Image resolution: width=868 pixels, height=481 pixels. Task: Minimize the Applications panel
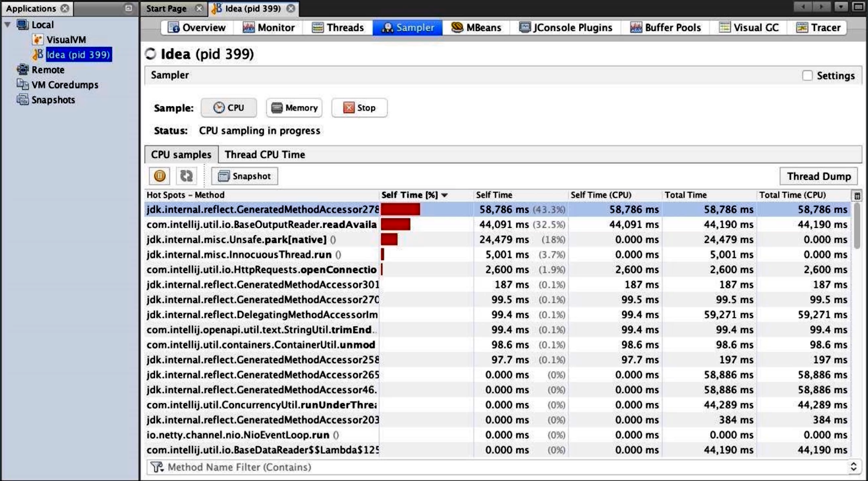click(129, 8)
